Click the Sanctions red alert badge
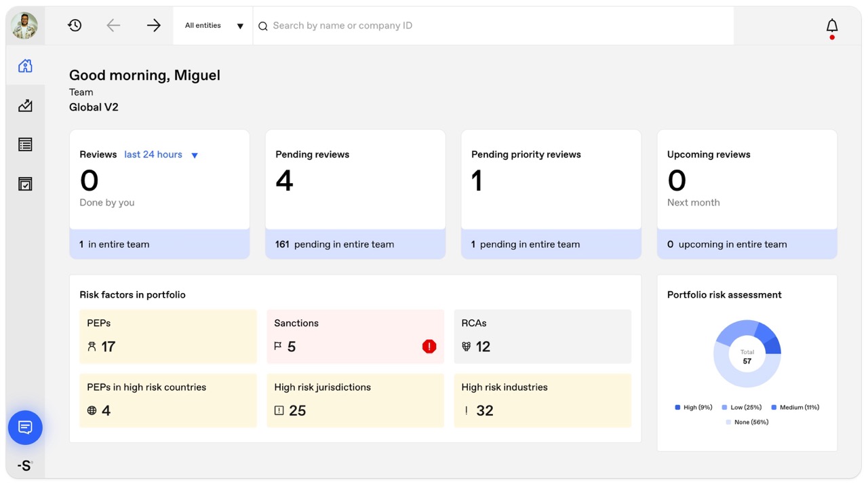Screen dimensions: 868x485 (x=429, y=346)
